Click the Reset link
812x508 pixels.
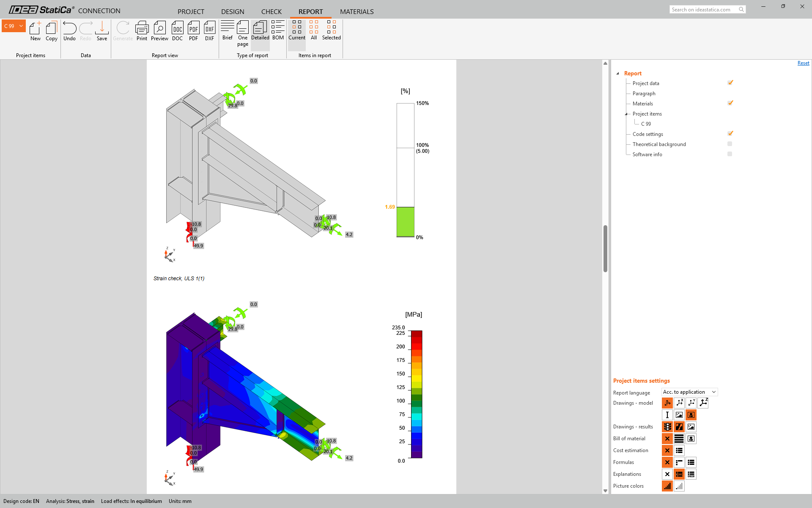803,63
